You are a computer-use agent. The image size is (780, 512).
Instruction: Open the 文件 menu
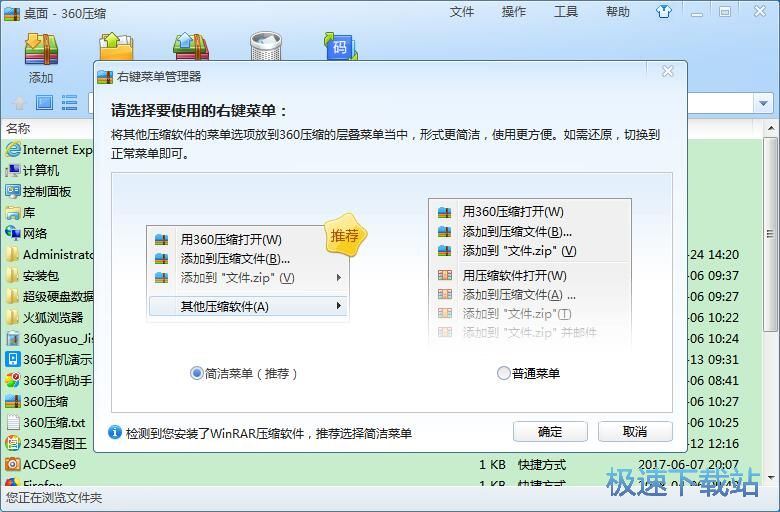pos(462,11)
